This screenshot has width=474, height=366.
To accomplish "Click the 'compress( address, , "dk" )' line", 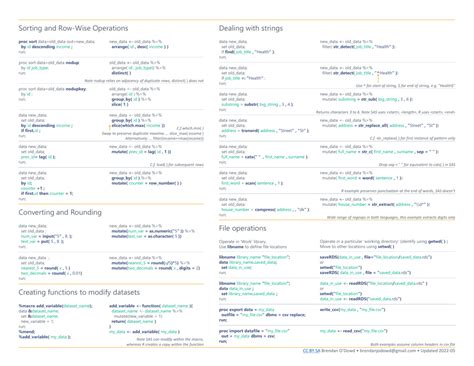I will pyautogui.click(x=265, y=210).
